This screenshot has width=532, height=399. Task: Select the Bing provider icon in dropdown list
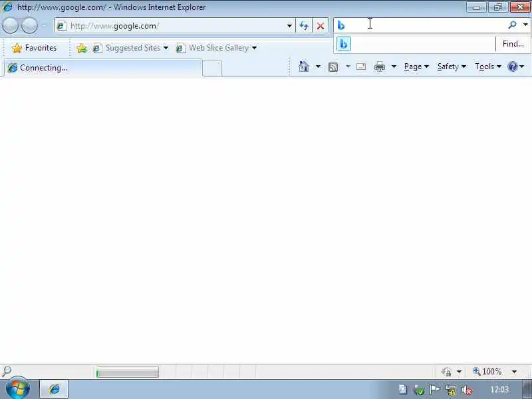344,44
